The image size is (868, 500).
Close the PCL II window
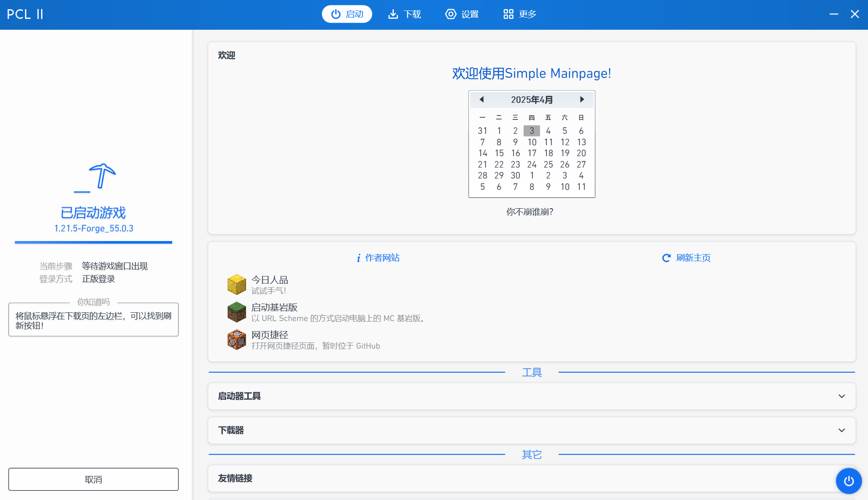[x=855, y=14]
